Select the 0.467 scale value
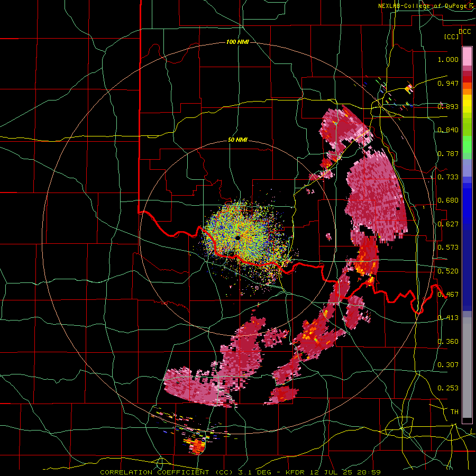 (x=448, y=295)
